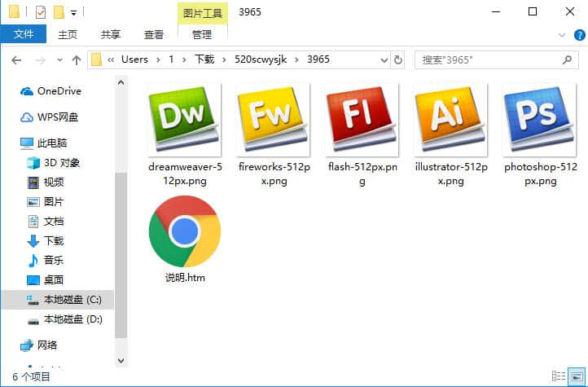Image resolution: width=588 pixels, height=387 pixels.
Task: Go forward with the right arrow
Action: click(x=41, y=60)
